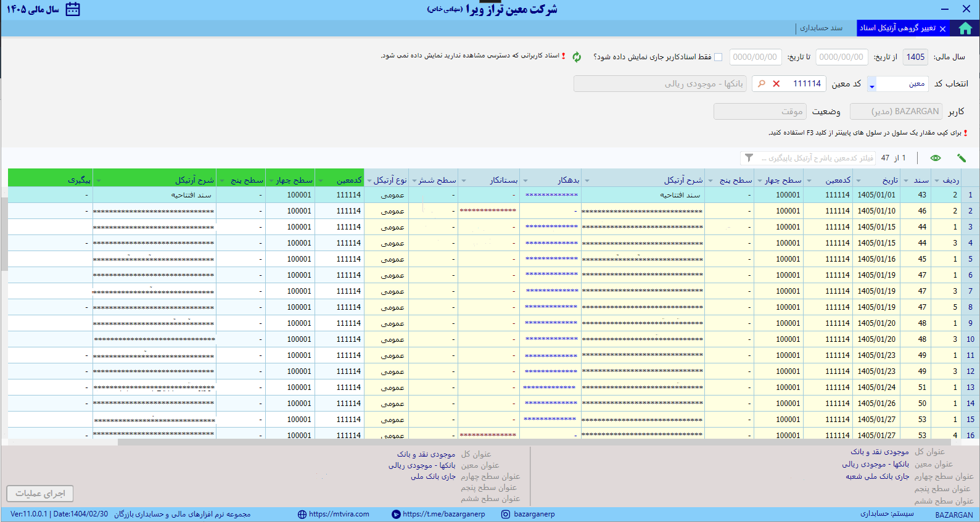Click the سال مالی 1405 field
This screenshot has height=522, width=980.
tap(915, 57)
